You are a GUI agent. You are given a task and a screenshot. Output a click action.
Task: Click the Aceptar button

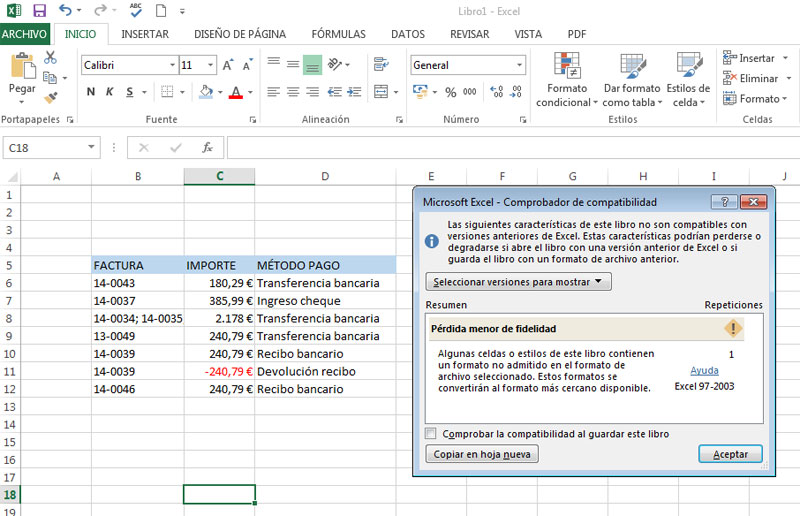tap(730, 454)
